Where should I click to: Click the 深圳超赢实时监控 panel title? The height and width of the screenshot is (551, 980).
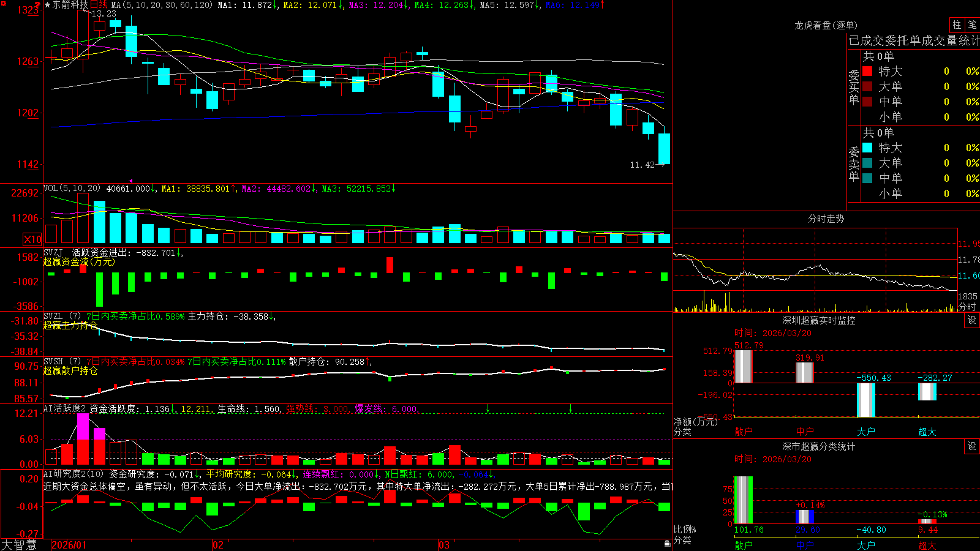pos(819,320)
